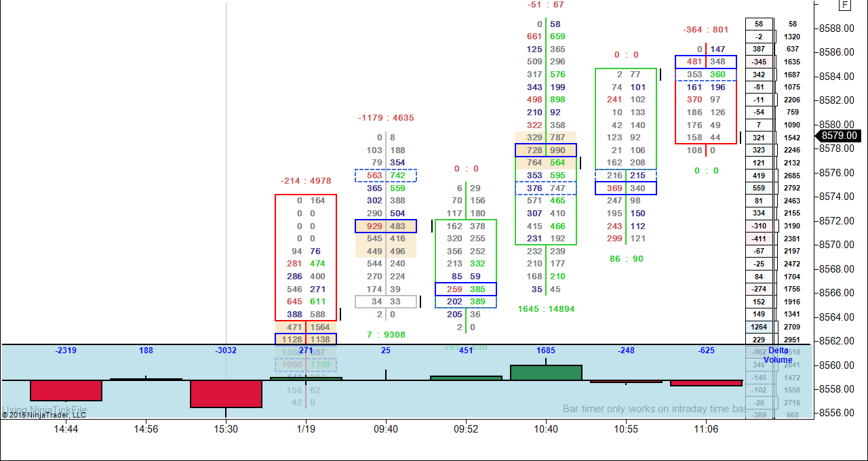
Task: Click the green delta bar above 09:52
Action: (466, 378)
